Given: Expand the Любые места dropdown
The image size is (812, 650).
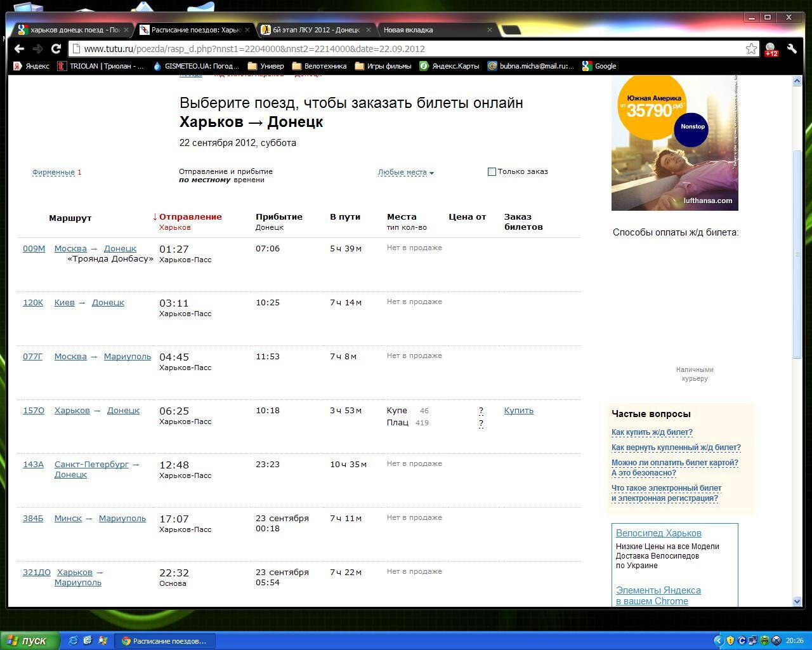Looking at the screenshot, I should [405, 172].
